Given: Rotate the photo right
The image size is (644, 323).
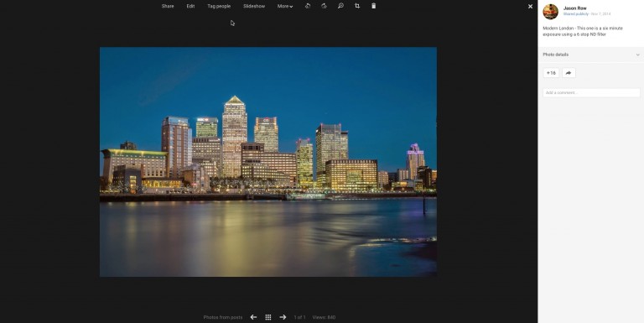Looking at the screenshot, I should (324, 6).
